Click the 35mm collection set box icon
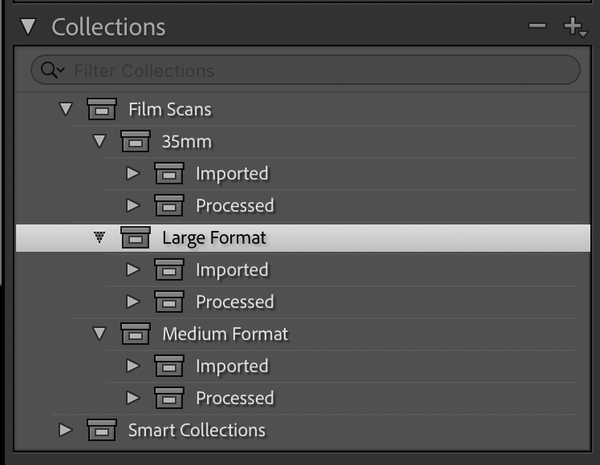The height and width of the screenshot is (465, 600). [x=135, y=141]
